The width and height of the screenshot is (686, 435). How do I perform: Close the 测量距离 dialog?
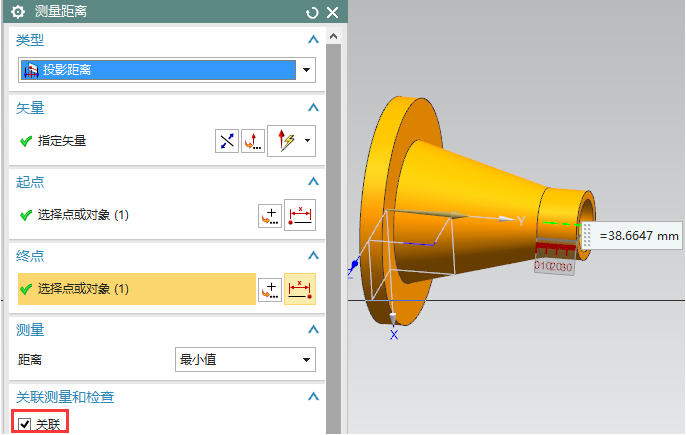pos(332,12)
